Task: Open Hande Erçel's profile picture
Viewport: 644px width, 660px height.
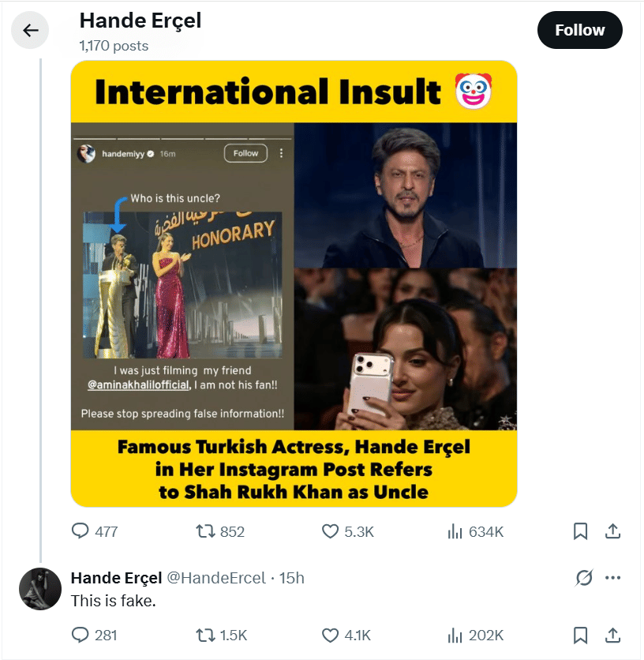Action: pyautogui.click(x=40, y=588)
